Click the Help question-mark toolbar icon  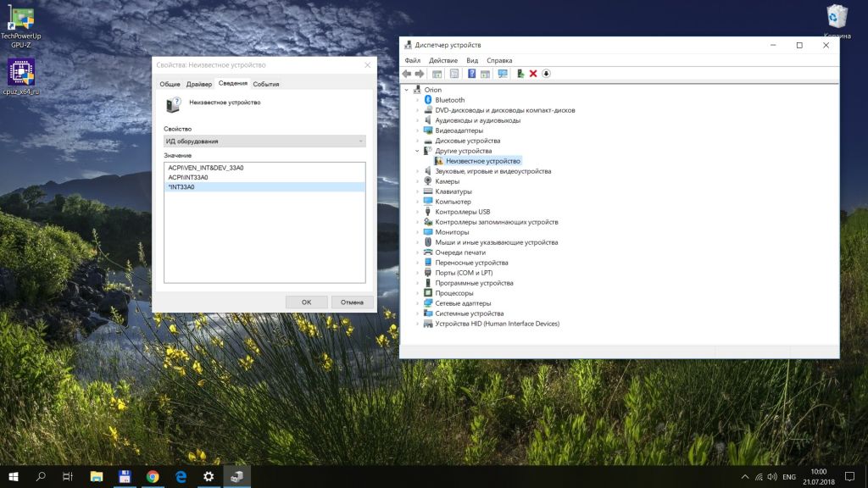pos(471,74)
